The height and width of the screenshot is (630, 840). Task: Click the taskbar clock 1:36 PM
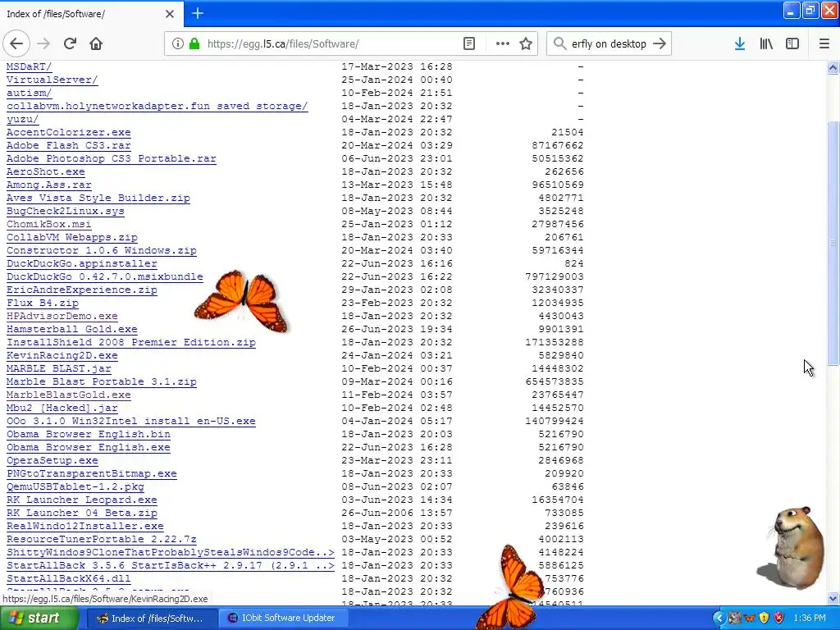(x=810, y=619)
